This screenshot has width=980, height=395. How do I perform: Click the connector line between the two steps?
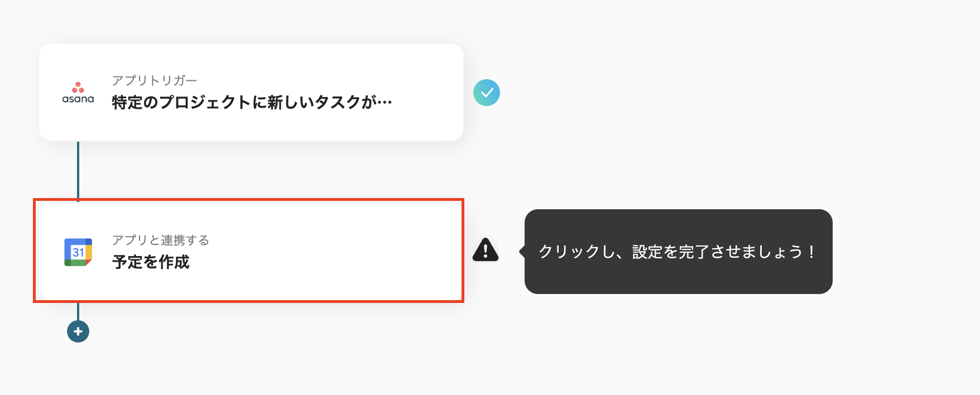pyautogui.click(x=78, y=170)
